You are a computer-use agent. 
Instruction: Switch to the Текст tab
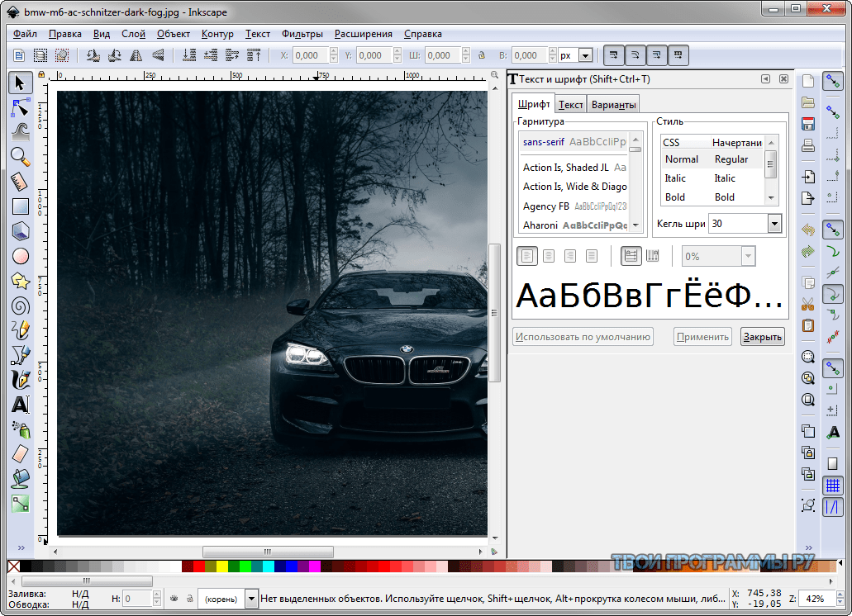[570, 105]
